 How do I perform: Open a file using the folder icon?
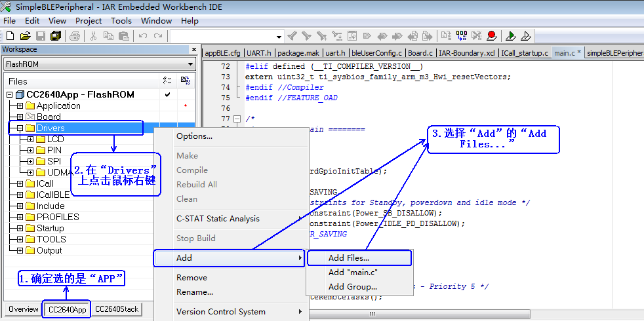pyautogui.click(x=26, y=36)
